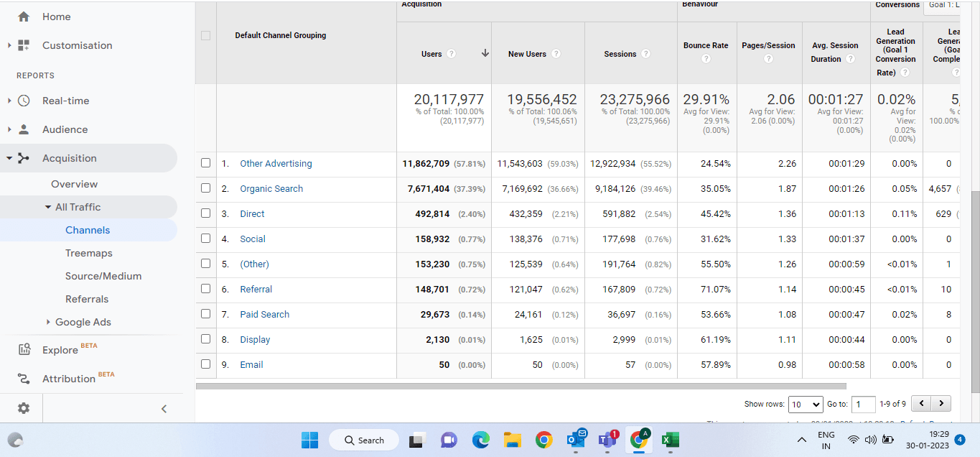Collapse the All Traffic section
980x457 pixels.
48,207
